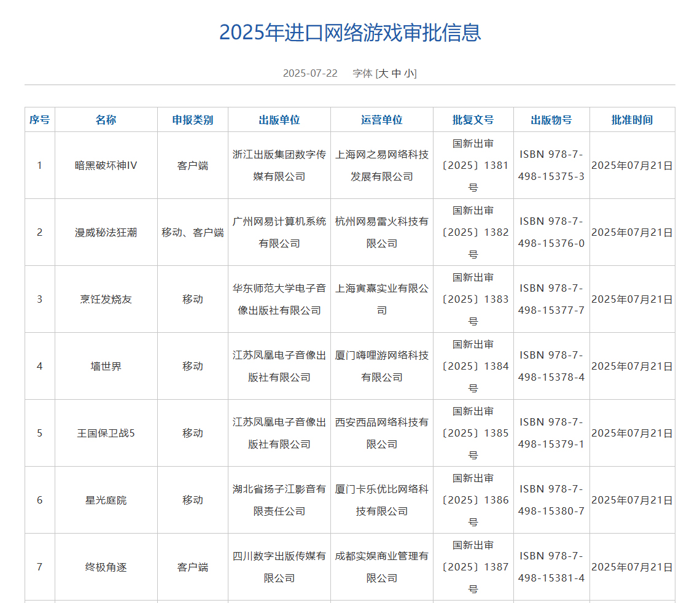This screenshot has width=700, height=603.
Task: Click ISBN 978-7-498-15381-4
Action: 551,567
